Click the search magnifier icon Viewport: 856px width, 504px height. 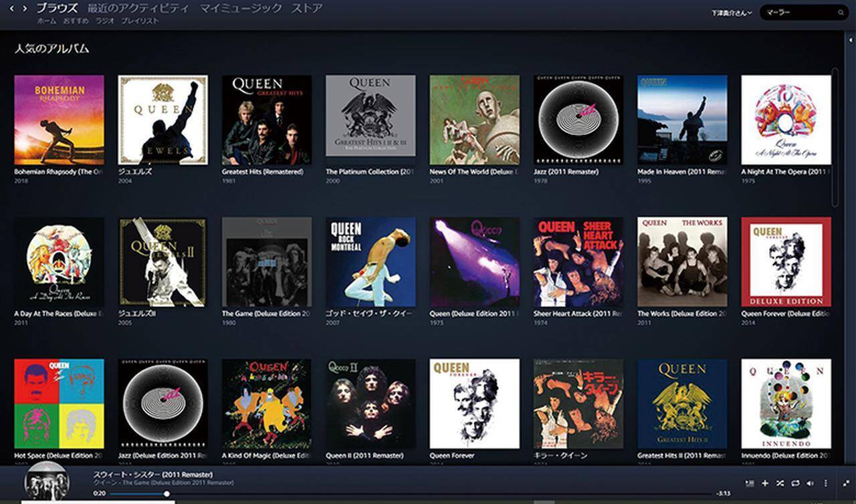[841, 12]
